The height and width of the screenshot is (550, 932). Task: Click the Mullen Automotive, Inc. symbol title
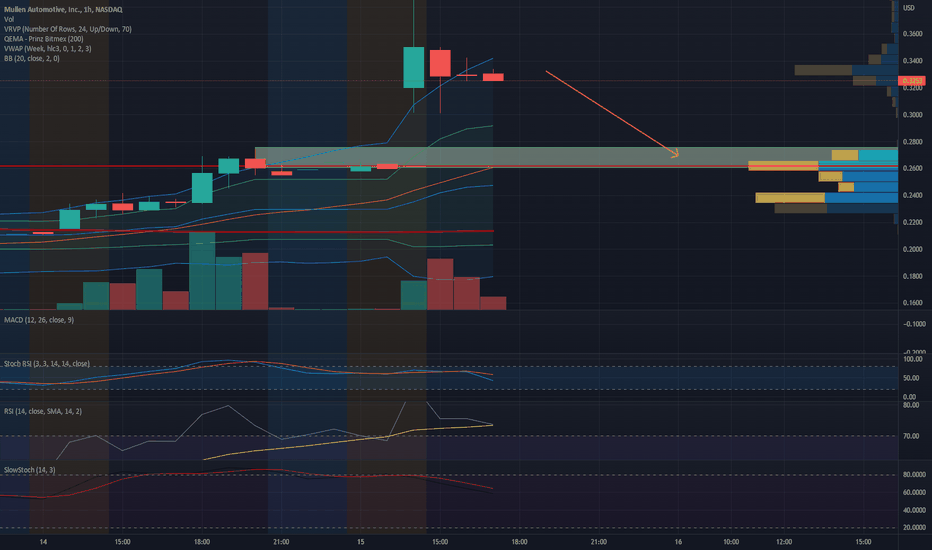(x=63, y=10)
